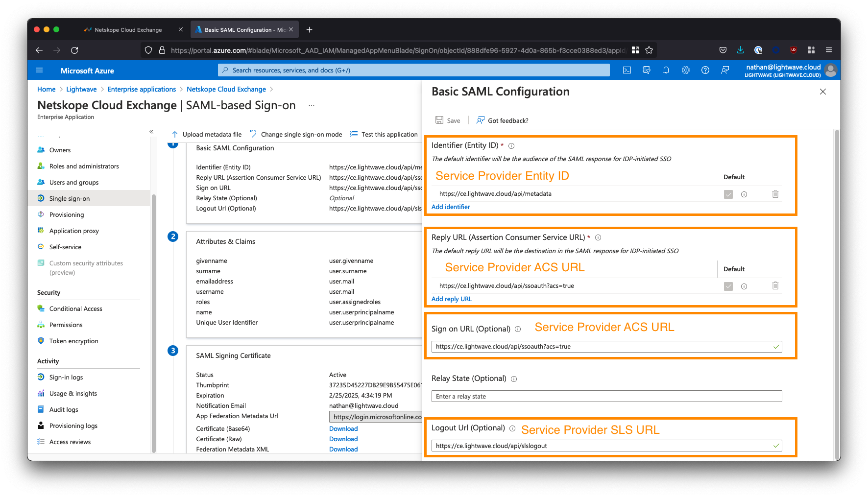The width and height of the screenshot is (868, 497).
Task: Collapse the left navigation menu chevron
Action: pos(151,132)
